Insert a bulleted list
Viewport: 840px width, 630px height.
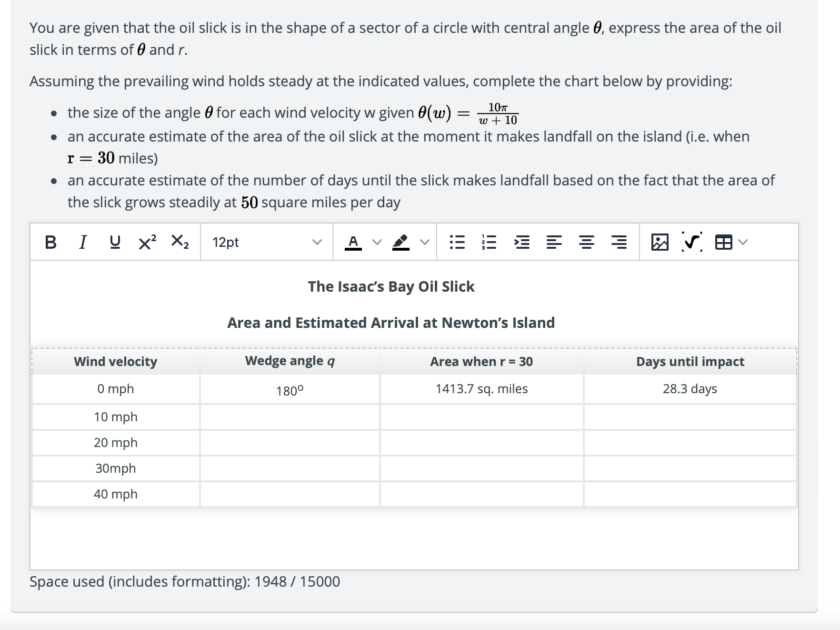(x=458, y=243)
